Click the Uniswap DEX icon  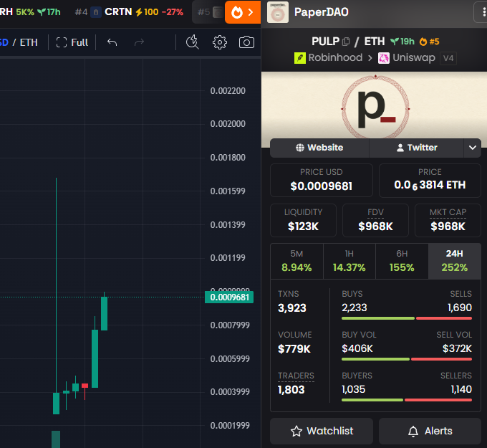click(384, 58)
